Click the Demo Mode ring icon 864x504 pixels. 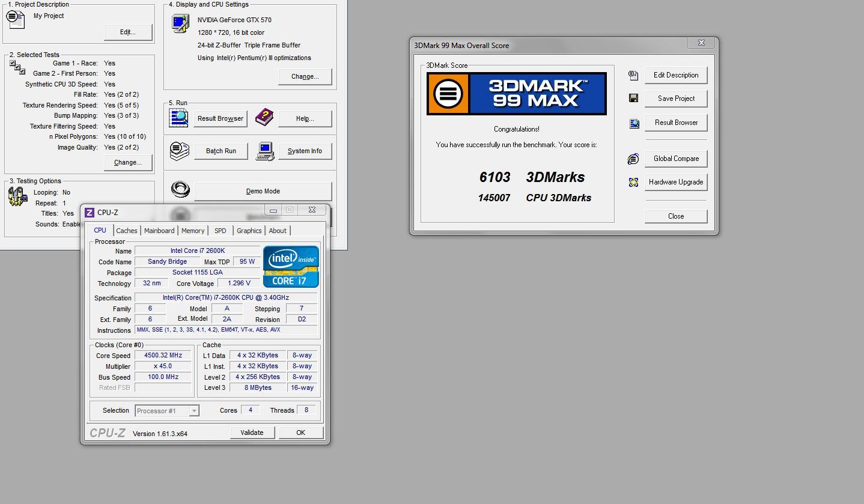click(180, 190)
